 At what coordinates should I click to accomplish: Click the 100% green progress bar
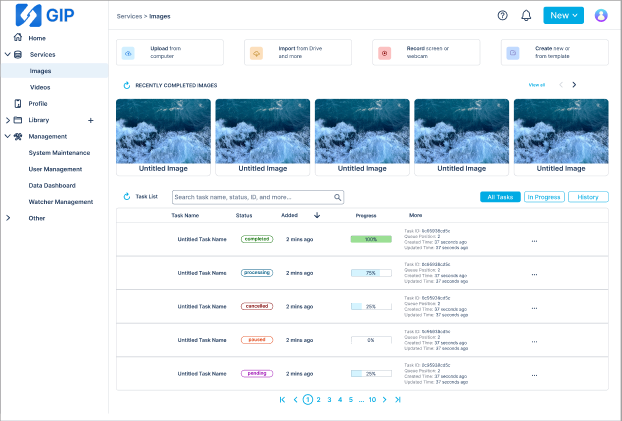pos(371,239)
